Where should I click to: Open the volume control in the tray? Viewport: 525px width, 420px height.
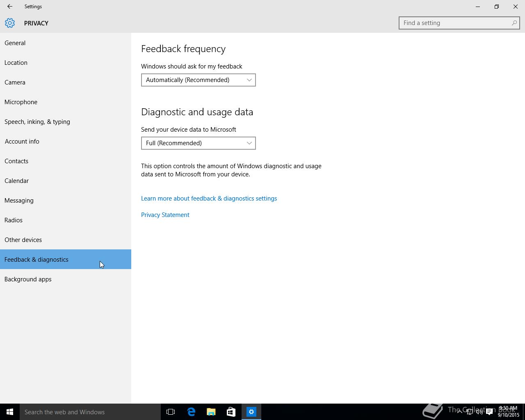[x=479, y=412]
